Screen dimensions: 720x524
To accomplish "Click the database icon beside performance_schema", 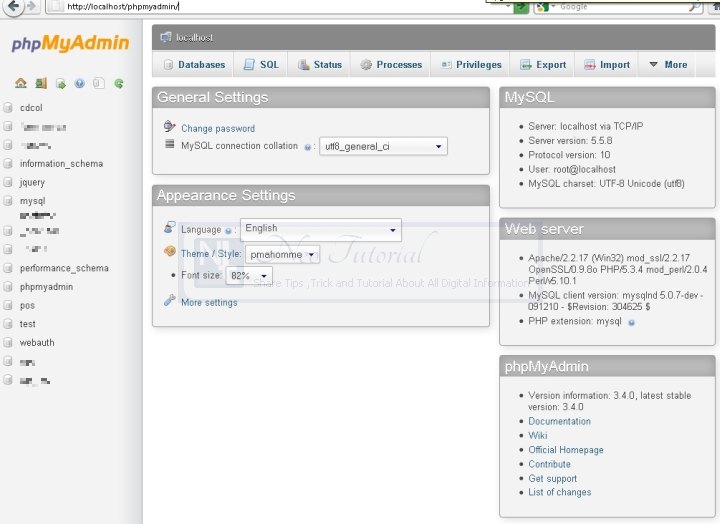I will (8, 268).
